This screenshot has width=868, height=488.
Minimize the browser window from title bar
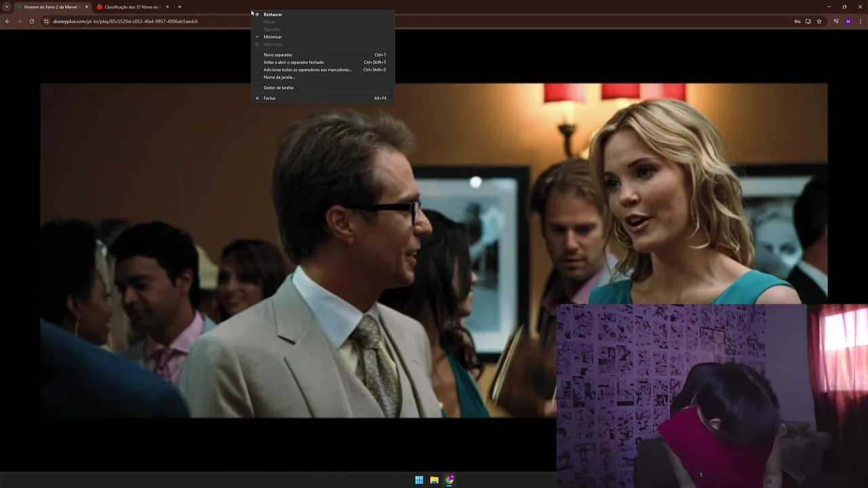pyautogui.click(x=829, y=7)
